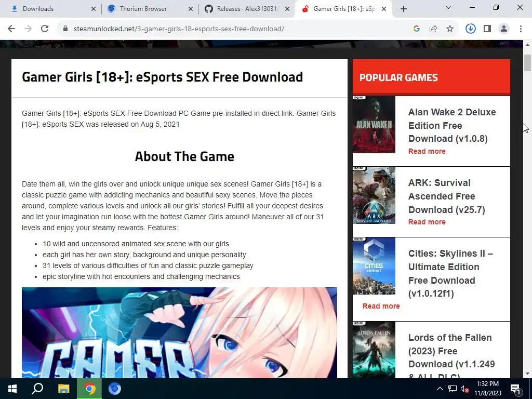Image resolution: width=532 pixels, height=399 pixels.
Task: Click Read more under ARK Survival Ascended
Action: click(427, 222)
